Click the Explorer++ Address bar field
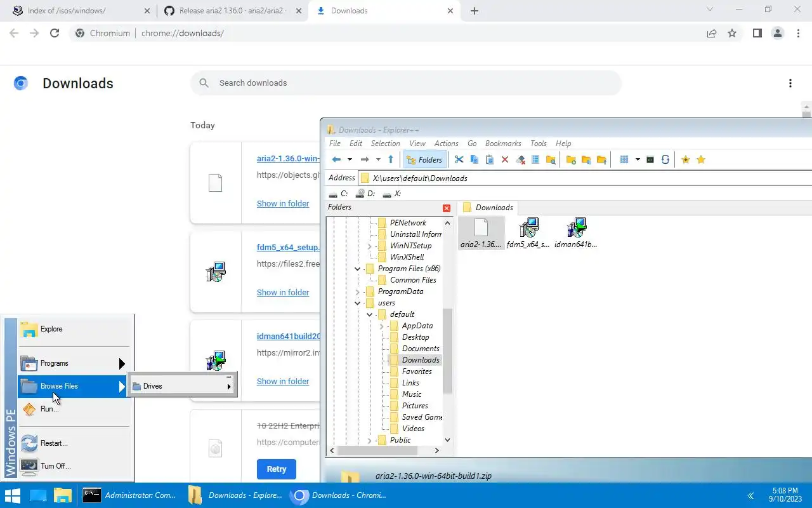This screenshot has width=812, height=508. coord(585,178)
